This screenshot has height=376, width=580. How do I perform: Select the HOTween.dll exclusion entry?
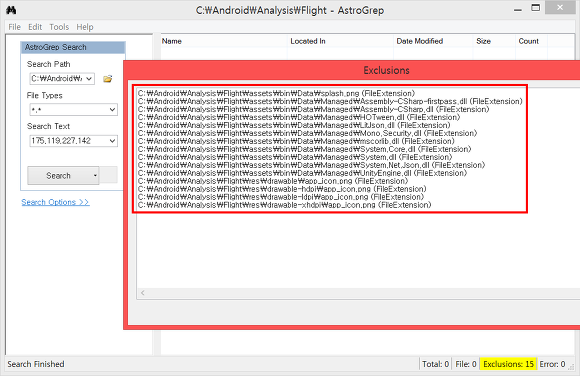[299, 117]
